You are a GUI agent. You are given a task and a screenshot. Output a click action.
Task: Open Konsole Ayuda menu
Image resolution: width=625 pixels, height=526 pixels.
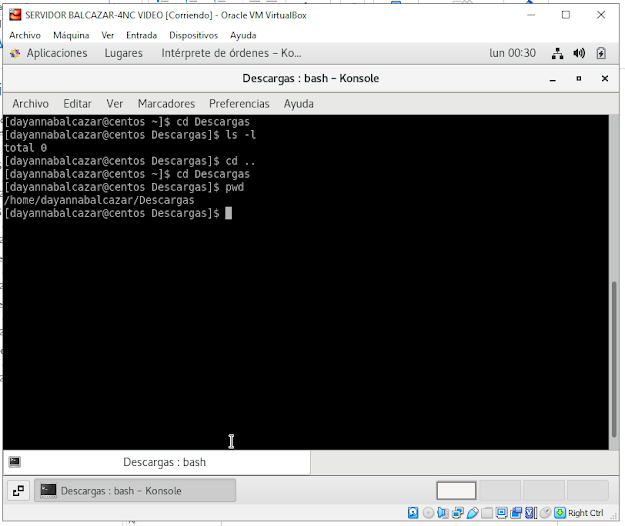[299, 104]
